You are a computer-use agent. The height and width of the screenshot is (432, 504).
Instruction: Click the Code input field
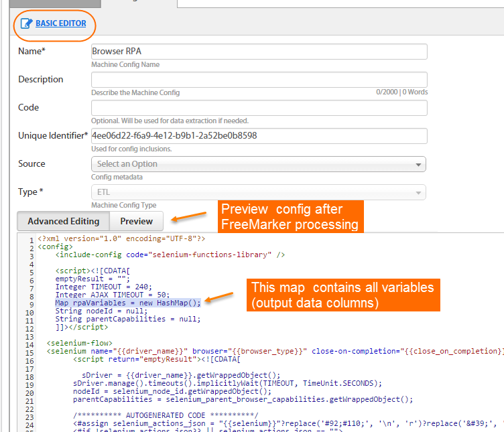pos(259,108)
